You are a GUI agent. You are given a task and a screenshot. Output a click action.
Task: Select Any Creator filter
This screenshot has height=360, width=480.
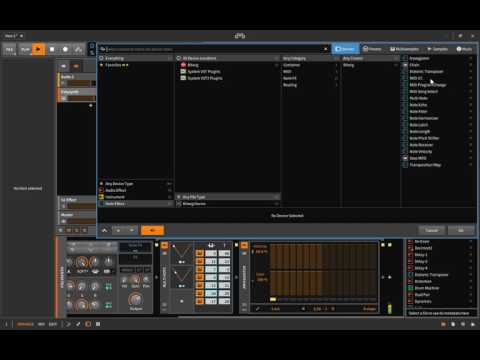pos(370,58)
